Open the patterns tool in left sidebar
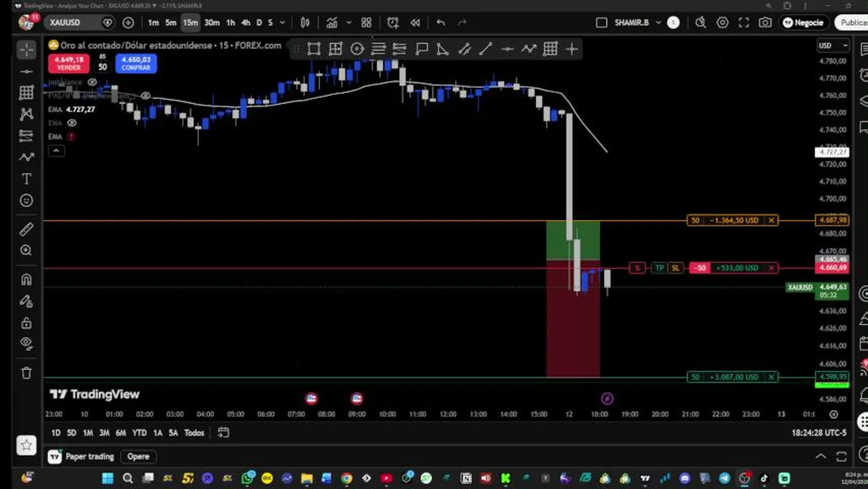Image resolution: width=868 pixels, height=489 pixels. pos(26,114)
